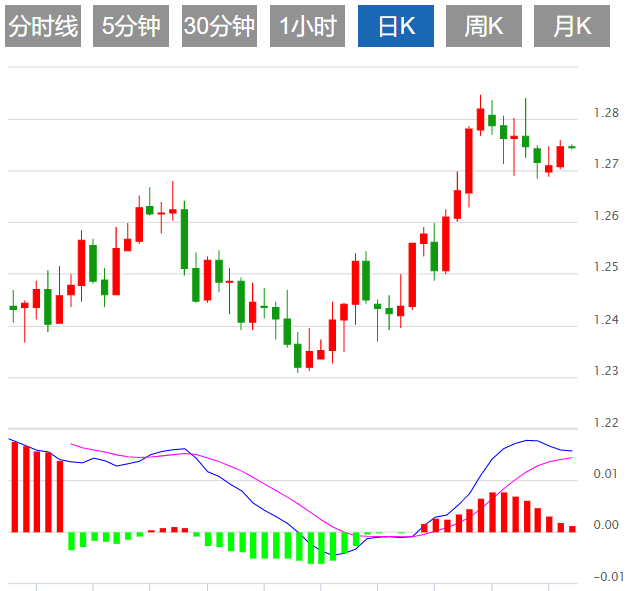Screen dimensions: 634x591
Task: Click the 1.25 price axis label
Action: coord(606,267)
